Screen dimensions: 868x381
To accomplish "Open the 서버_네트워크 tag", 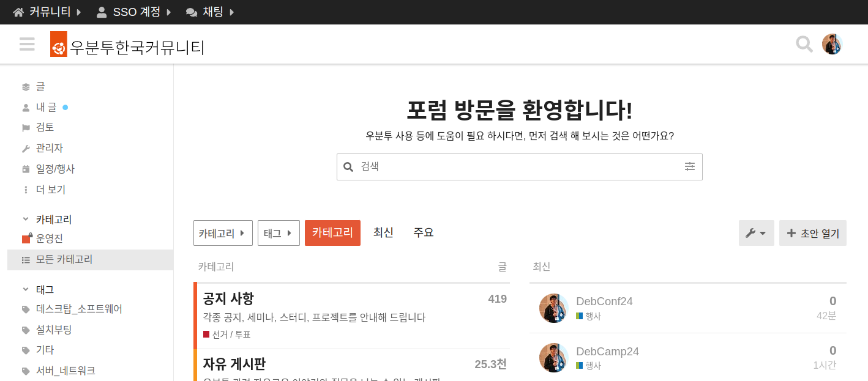I will click(65, 371).
